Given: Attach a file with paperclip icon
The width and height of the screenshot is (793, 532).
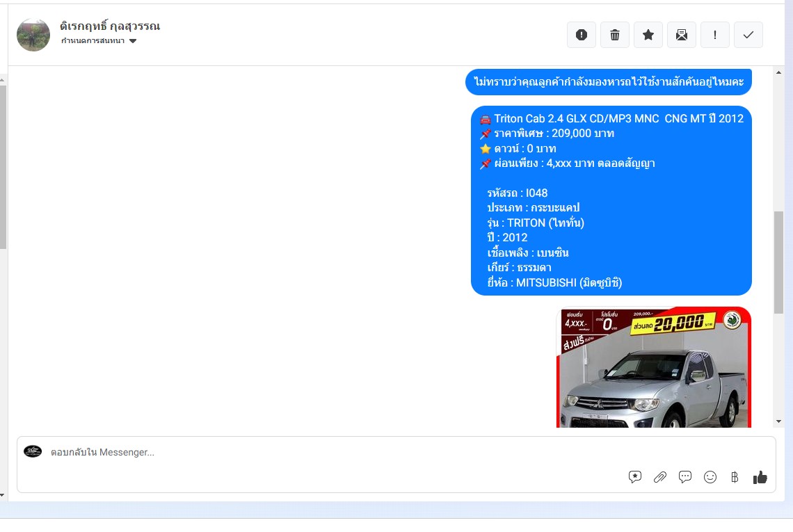Looking at the screenshot, I should click(660, 477).
